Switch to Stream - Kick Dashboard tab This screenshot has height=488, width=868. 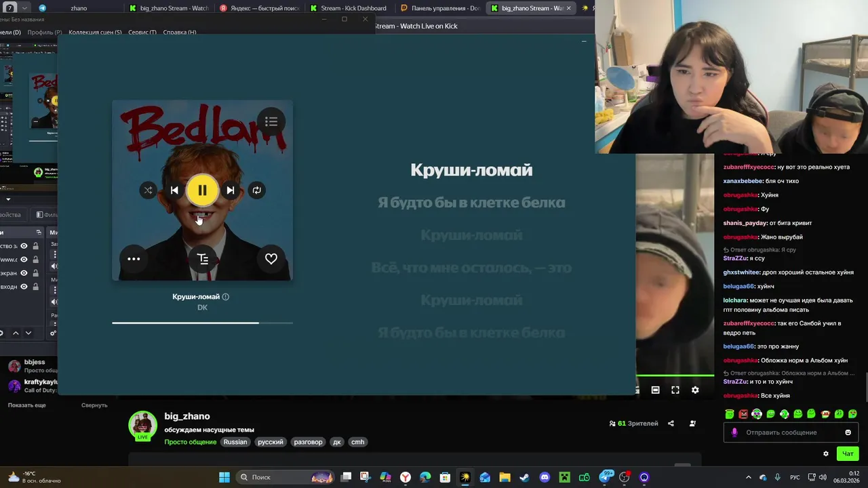pos(348,8)
